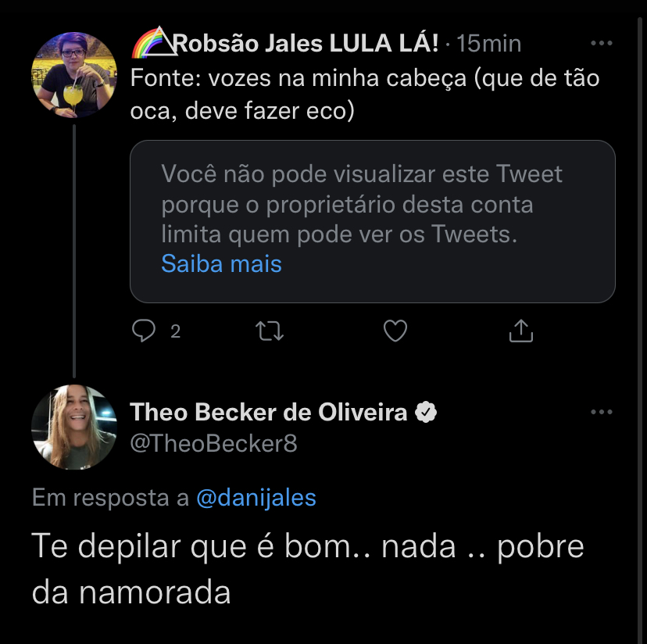This screenshot has width=647, height=644.
Task: Open the more options on Theo Becker's tweet
Action: [601, 412]
